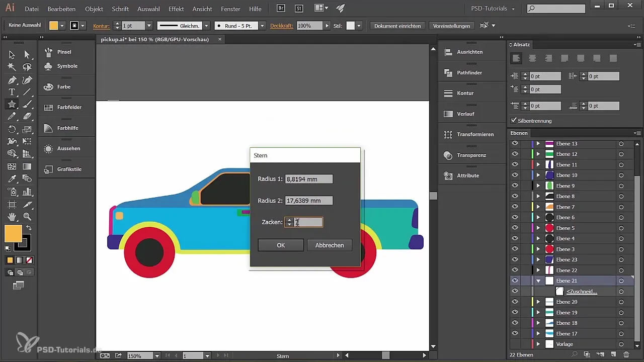Select the Pencil tool

(12, 116)
